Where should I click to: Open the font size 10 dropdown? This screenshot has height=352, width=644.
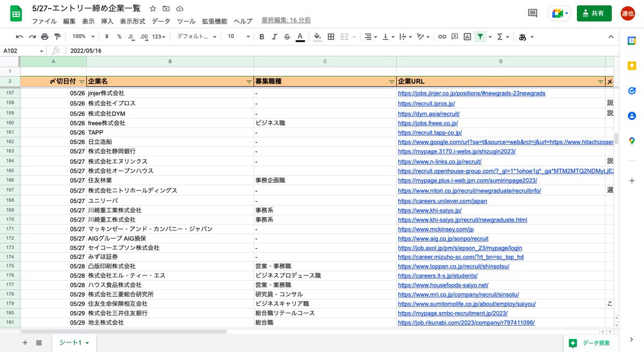(x=238, y=36)
